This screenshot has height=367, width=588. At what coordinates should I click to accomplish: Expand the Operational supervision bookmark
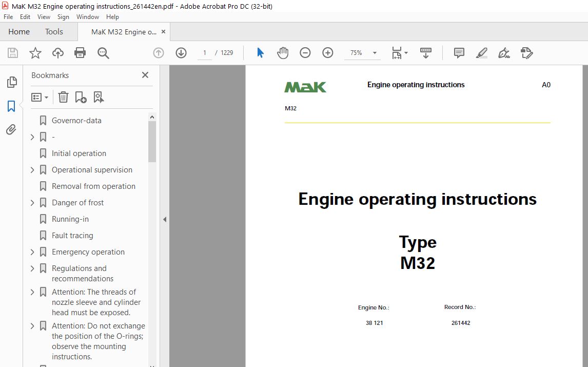point(32,170)
